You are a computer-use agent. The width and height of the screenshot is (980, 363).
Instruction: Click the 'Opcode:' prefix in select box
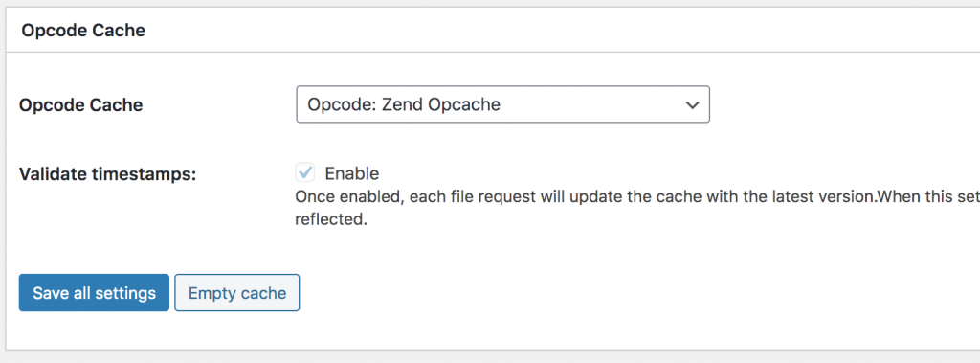coord(342,104)
